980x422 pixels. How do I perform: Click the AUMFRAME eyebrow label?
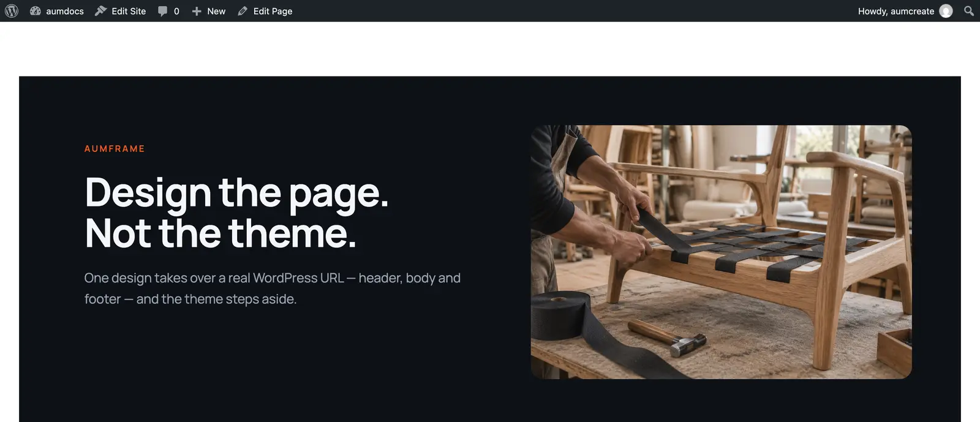click(115, 149)
